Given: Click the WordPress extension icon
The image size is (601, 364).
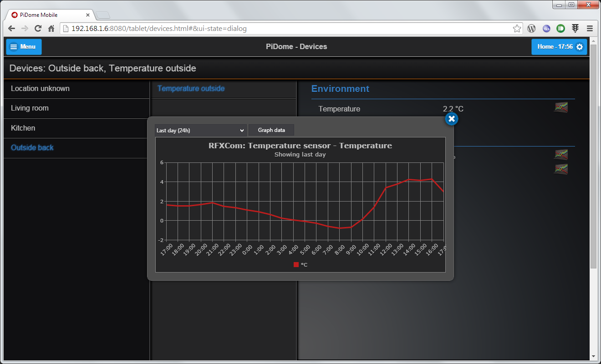Looking at the screenshot, I should [x=531, y=28].
